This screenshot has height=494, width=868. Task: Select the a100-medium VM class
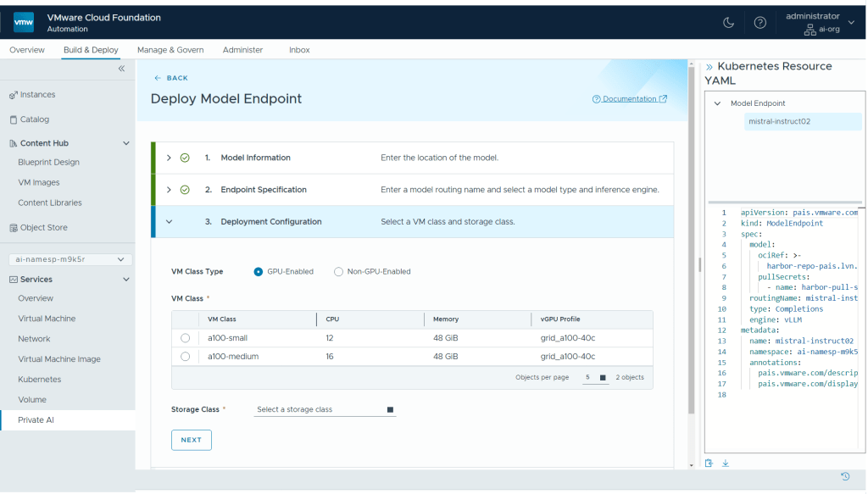[x=185, y=357]
